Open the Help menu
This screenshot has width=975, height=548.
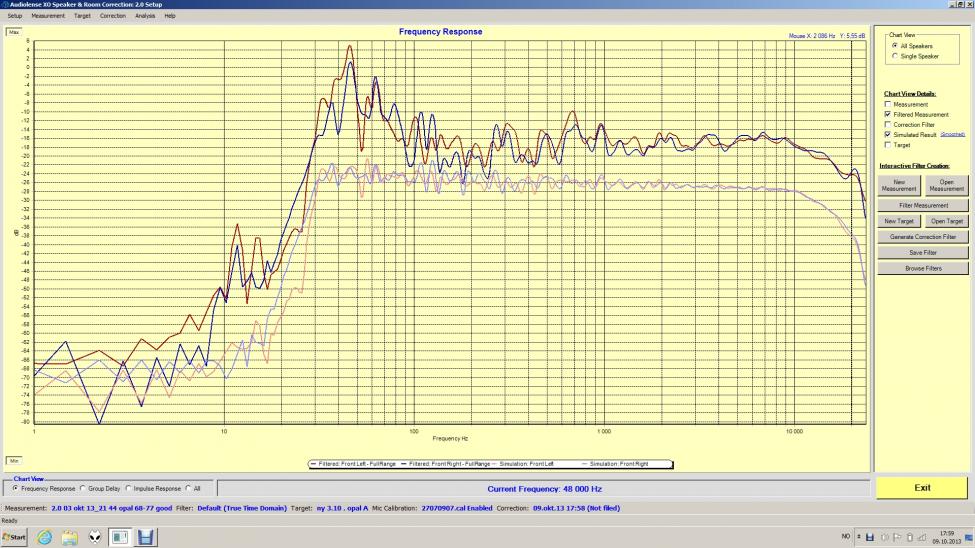[x=170, y=16]
